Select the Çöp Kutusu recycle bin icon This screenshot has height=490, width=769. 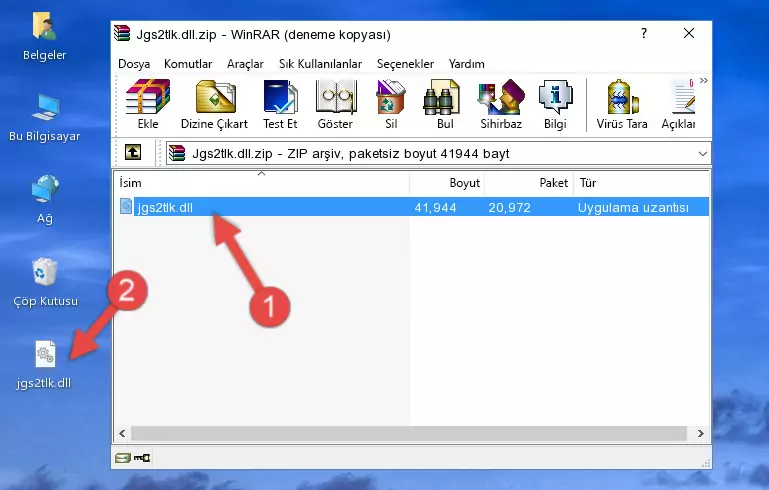coord(45,283)
